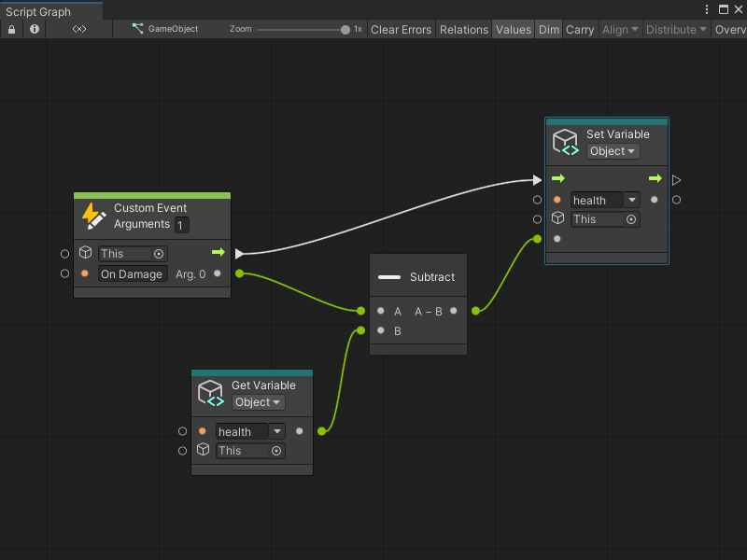Enable Dim mode in the toolbar
The image size is (747, 560).
(549, 29)
